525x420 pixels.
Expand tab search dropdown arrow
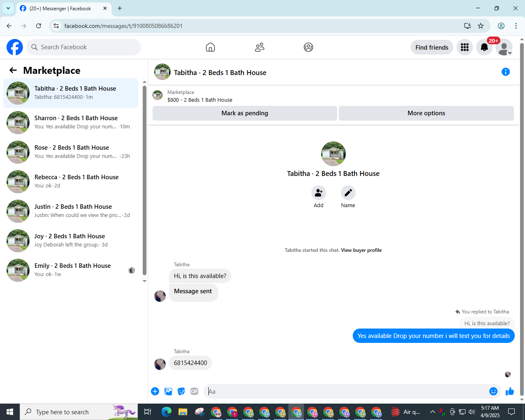(8, 8)
